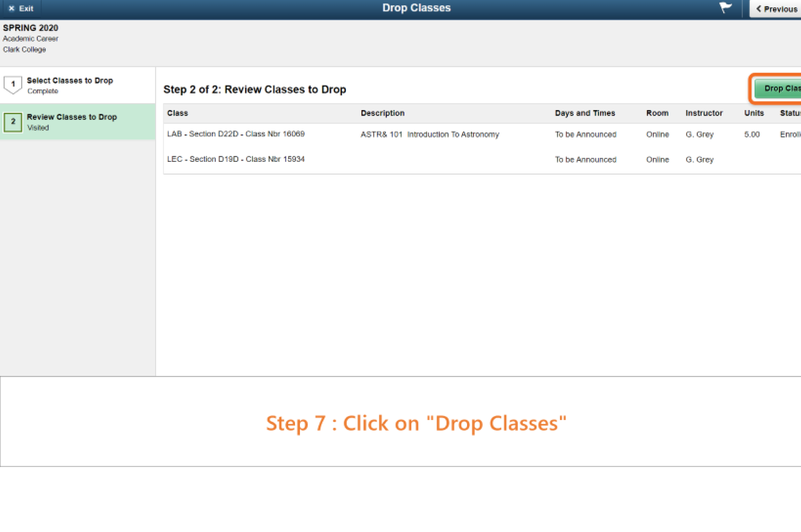Image resolution: width=801 pixels, height=532 pixels.
Task: Select LAB Section D22D class row
Action: 236,134
